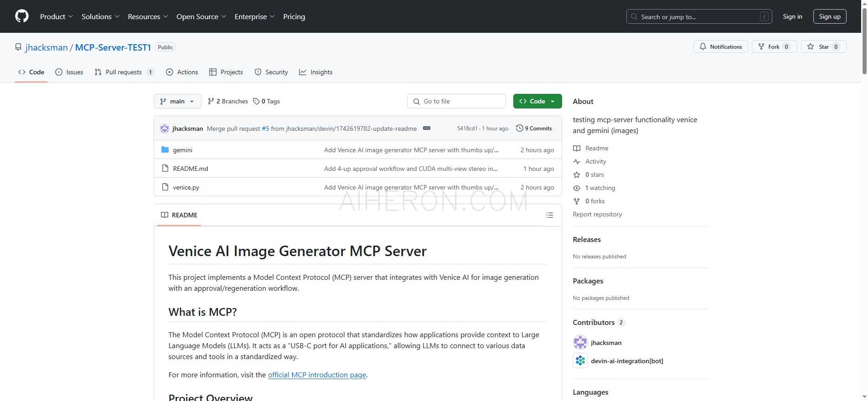The height and width of the screenshot is (401, 868).
Task: Click the fork icon beside 0 forks
Action: [577, 201]
